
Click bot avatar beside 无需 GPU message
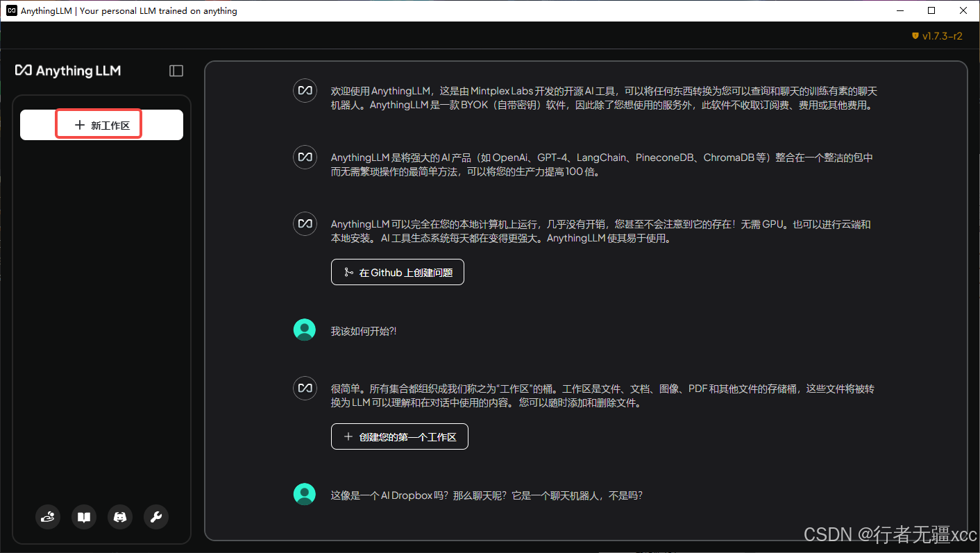[305, 223]
